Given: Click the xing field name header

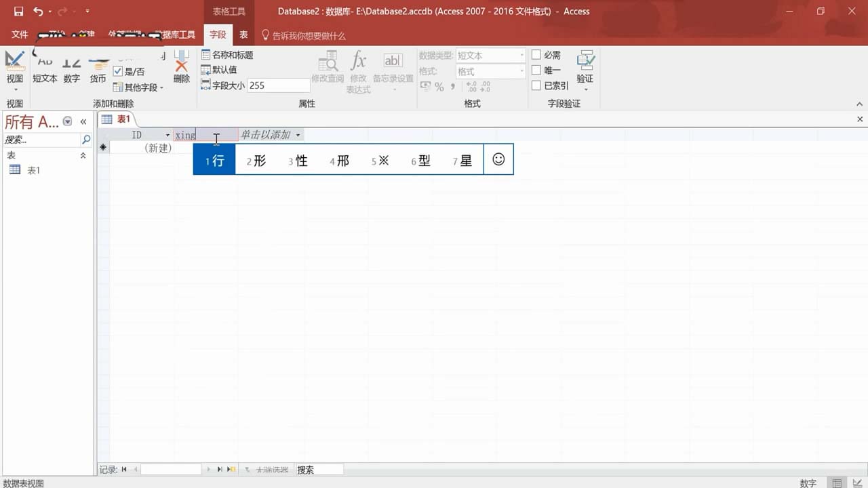Looking at the screenshot, I should tap(205, 135).
